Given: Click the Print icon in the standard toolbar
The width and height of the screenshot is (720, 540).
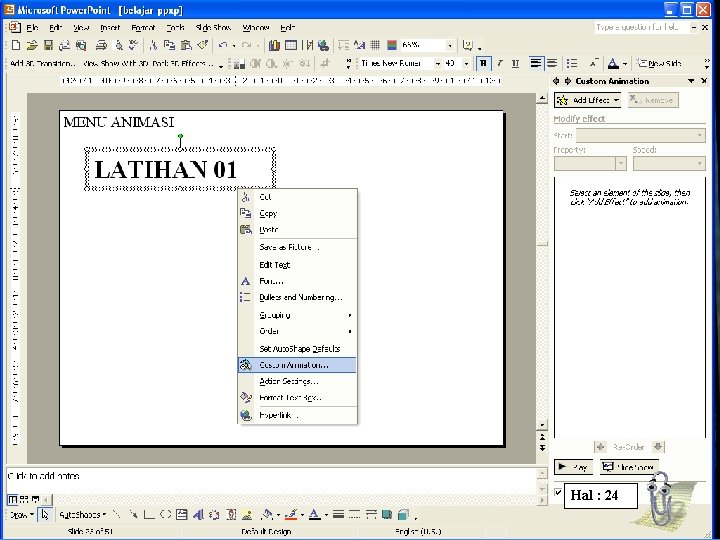Looking at the screenshot, I should pos(101,45).
